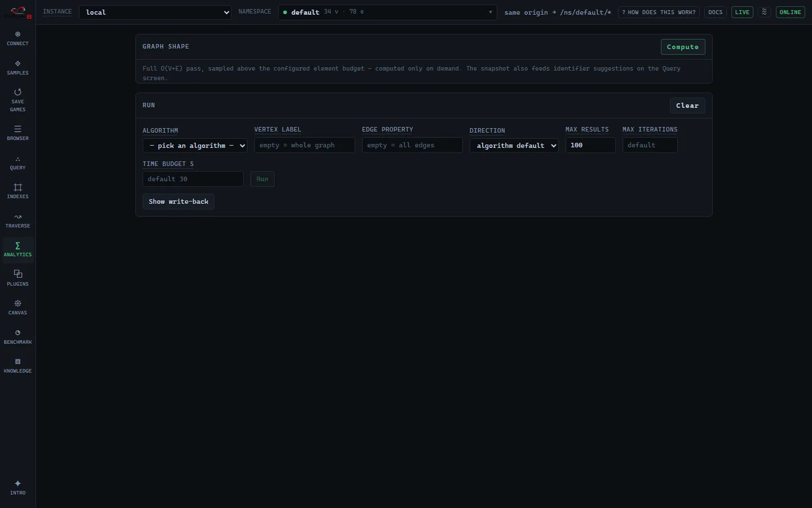
Task: Click the INSTANCE label
Action: click(x=58, y=11)
